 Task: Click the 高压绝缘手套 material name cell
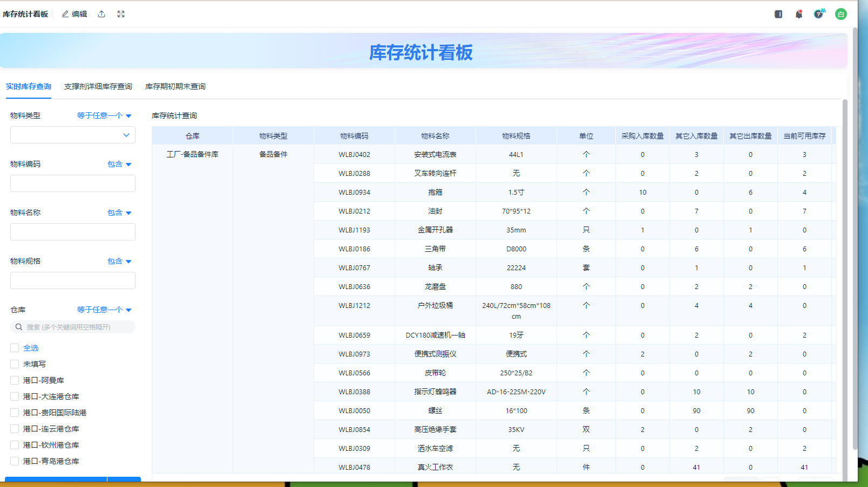pos(436,429)
